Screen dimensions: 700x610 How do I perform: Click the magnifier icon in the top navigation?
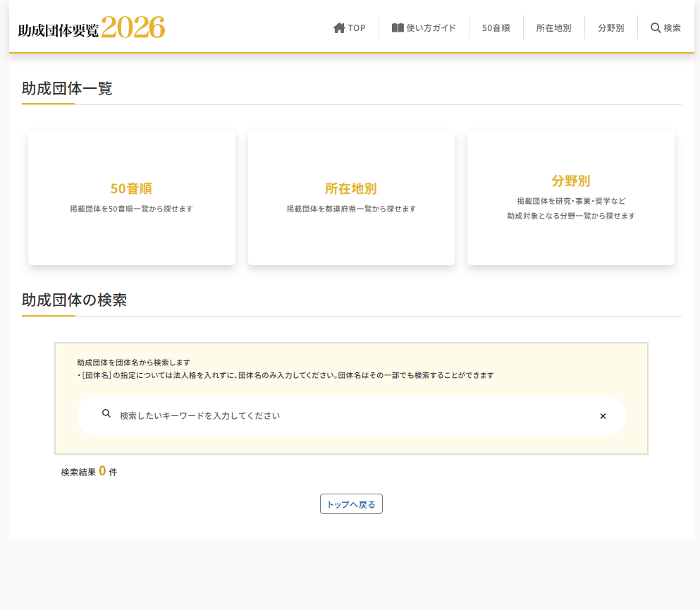(656, 28)
